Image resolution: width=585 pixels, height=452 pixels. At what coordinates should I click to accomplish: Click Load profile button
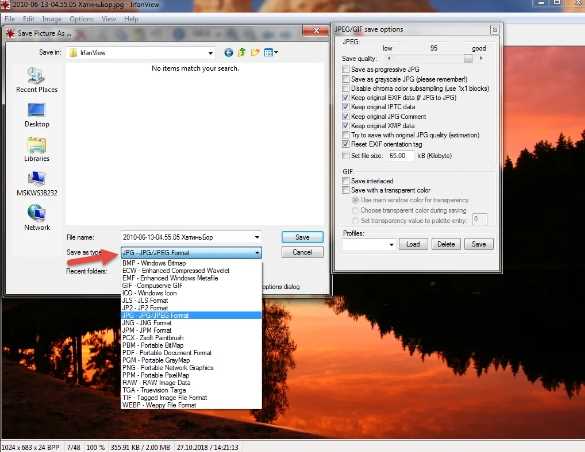[x=413, y=244]
